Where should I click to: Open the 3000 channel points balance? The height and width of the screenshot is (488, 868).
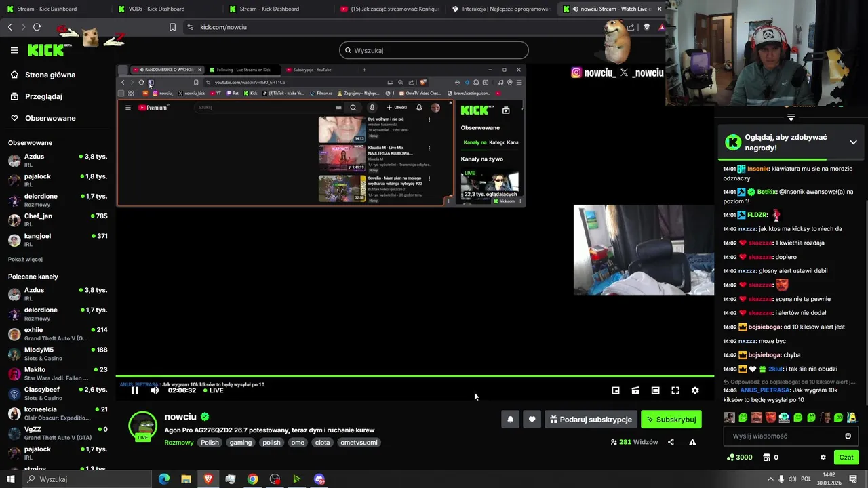coord(739,457)
